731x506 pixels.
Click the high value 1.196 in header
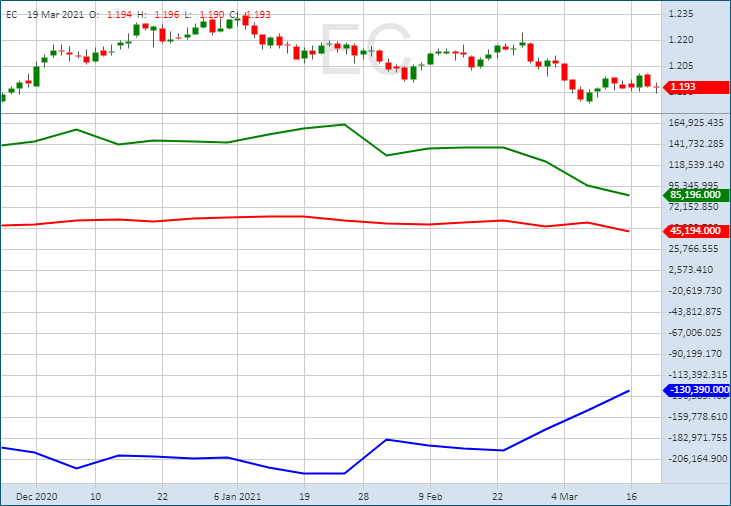[166, 14]
